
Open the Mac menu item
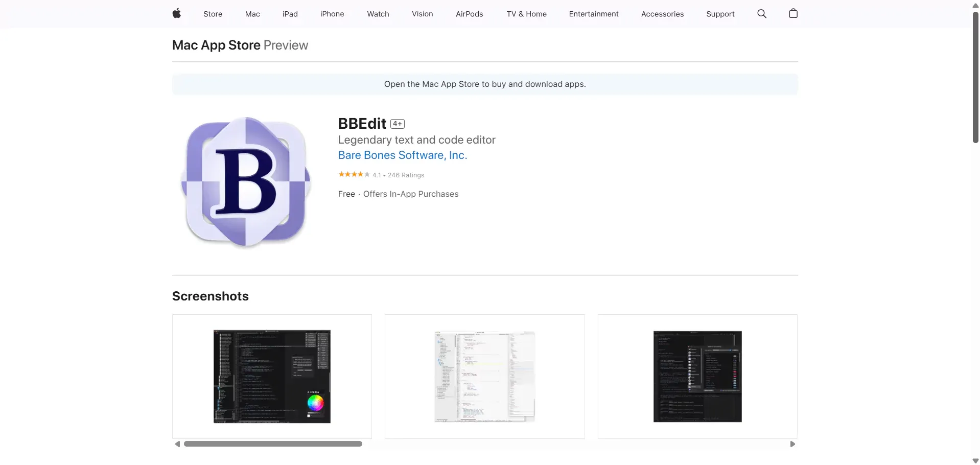coord(252,14)
